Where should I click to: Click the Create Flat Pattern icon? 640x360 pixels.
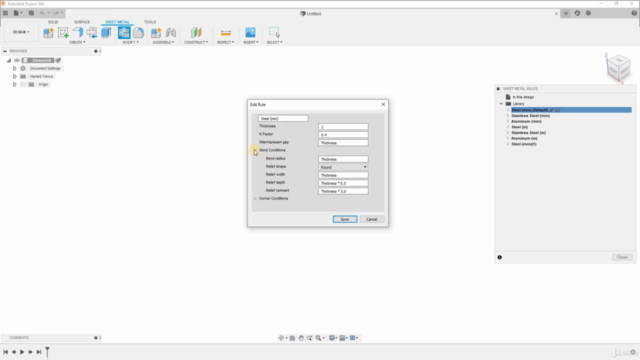coord(138,33)
